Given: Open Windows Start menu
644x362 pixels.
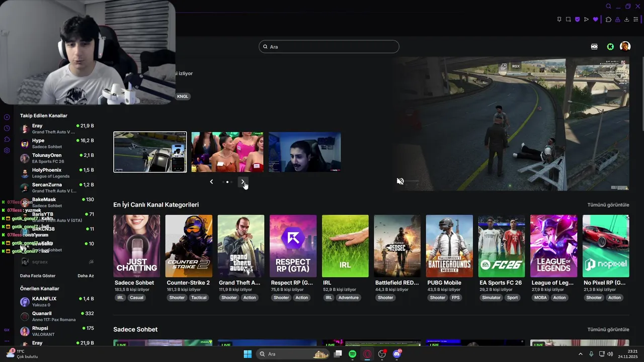Looking at the screenshot, I should click(x=248, y=354).
